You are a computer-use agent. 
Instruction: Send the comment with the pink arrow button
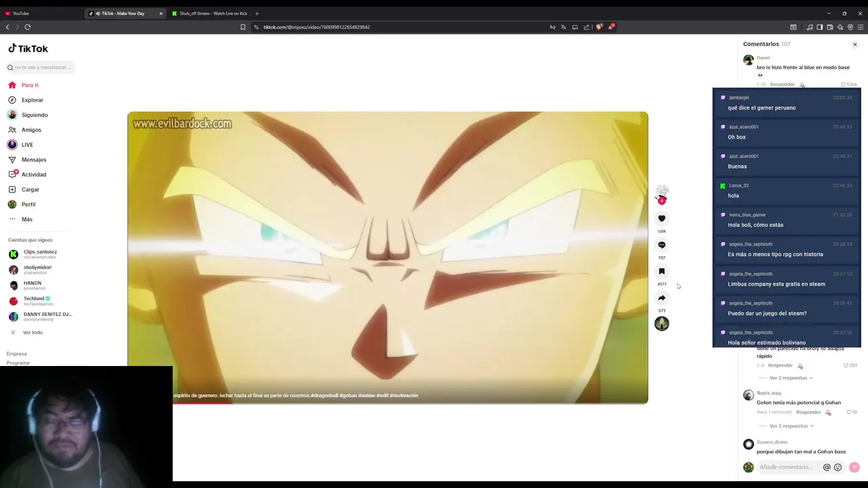coord(854,467)
